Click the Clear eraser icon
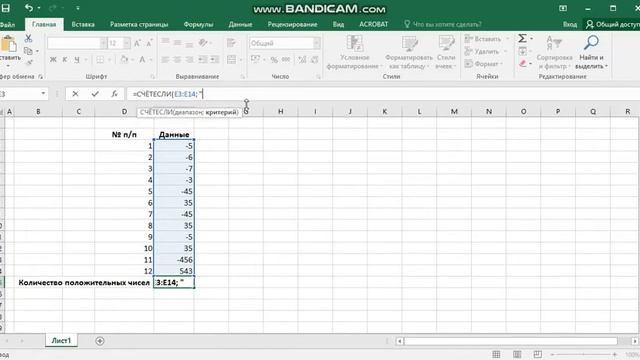The image size is (640, 360). point(522,63)
